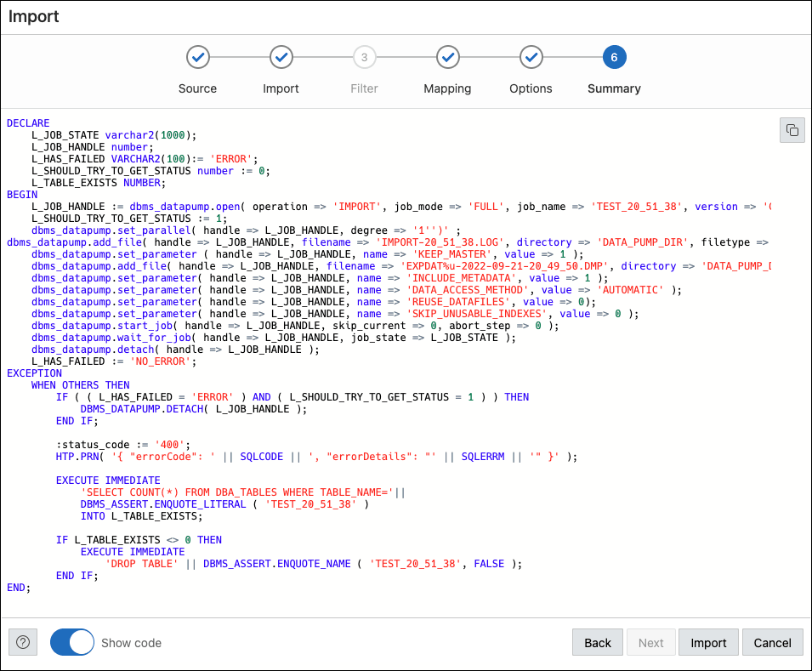Open help with the question mark icon
The width and height of the screenshot is (812, 671).
23,642
